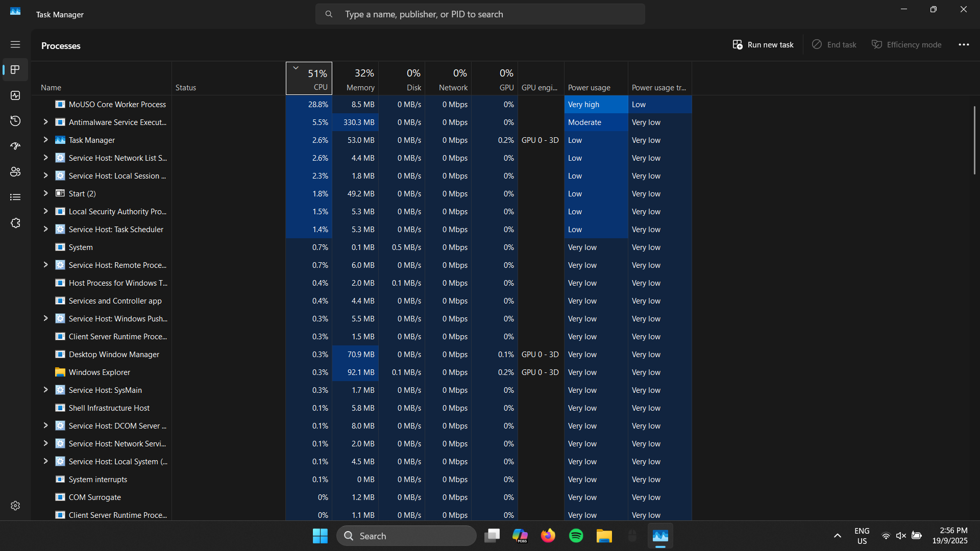Image resolution: width=980 pixels, height=551 pixels.
Task: Open the Users page
Action: (15, 172)
